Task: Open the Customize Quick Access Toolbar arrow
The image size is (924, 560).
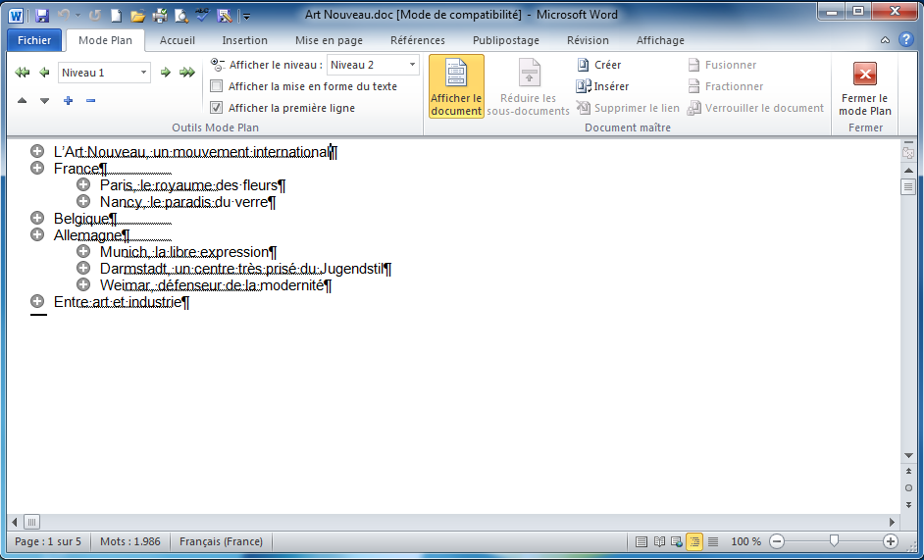Action: (246, 17)
